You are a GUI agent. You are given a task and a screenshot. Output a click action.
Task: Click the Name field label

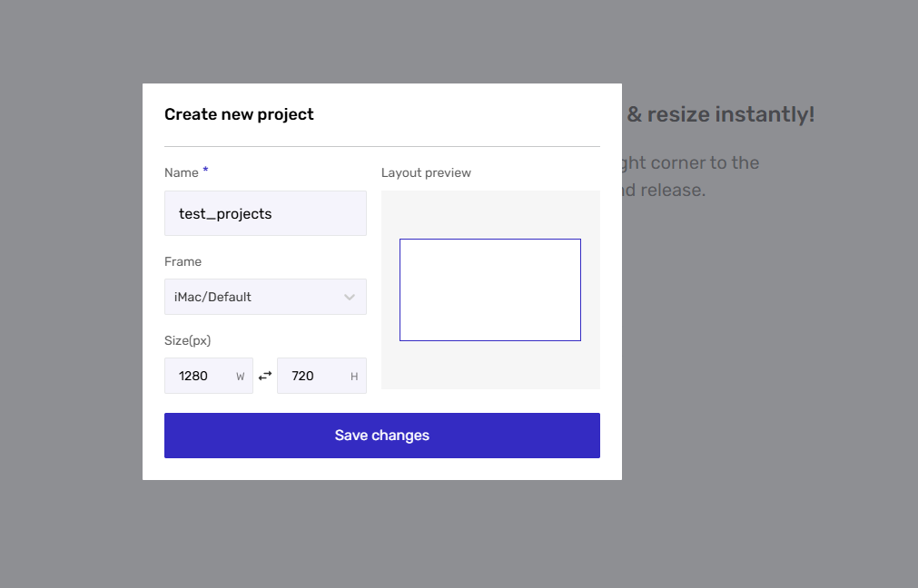(182, 172)
